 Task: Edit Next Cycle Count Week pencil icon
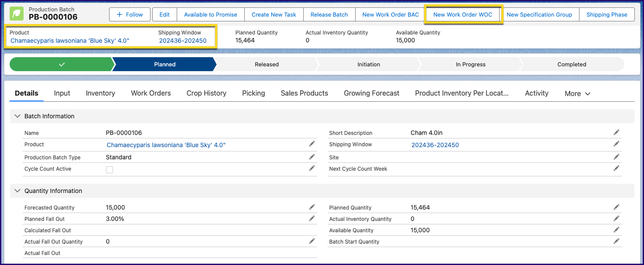point(617,168)
